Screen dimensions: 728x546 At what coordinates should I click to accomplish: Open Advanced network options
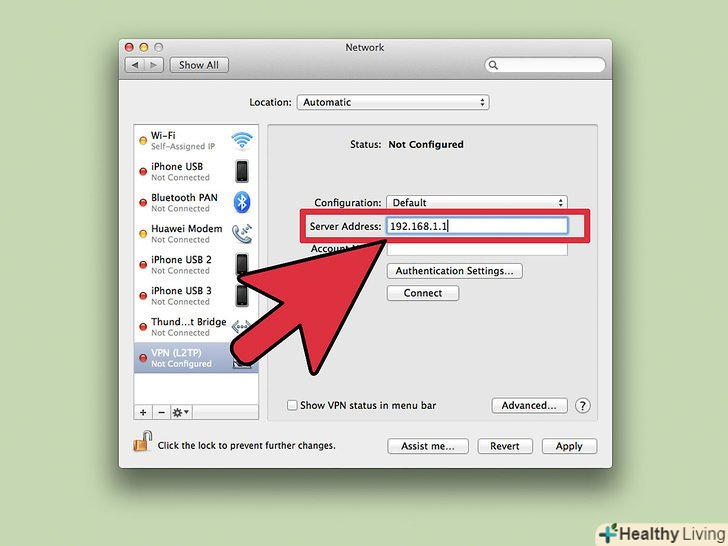[x=529, y=405]
